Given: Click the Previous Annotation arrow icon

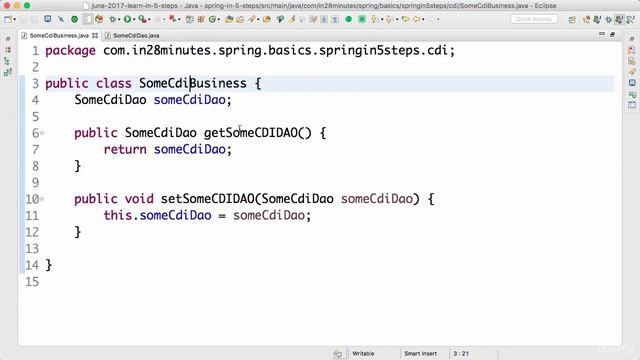Looking at the screenshot, I should click(x=389, y=19).
